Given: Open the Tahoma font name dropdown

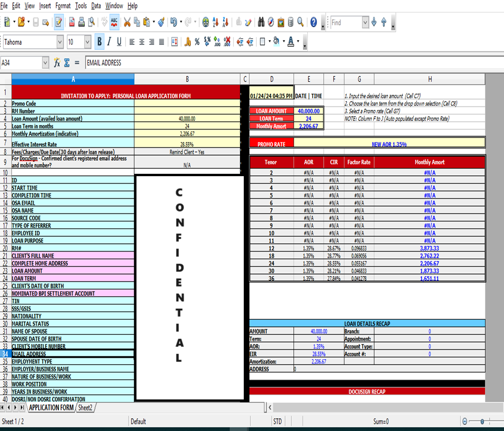Looking at the screenshot, I should click(60, 42).
